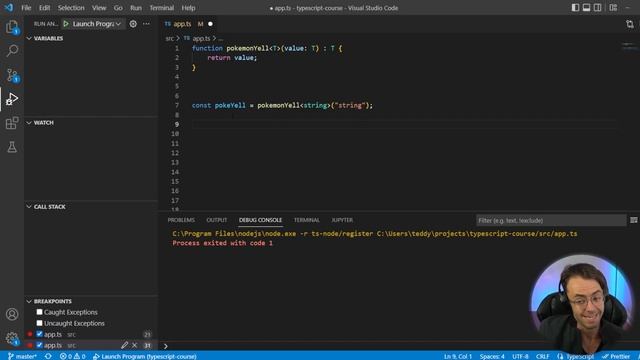The image size is (640, 360).
Task: Open the Manage gear in activity bar
Action: point(12,338)
